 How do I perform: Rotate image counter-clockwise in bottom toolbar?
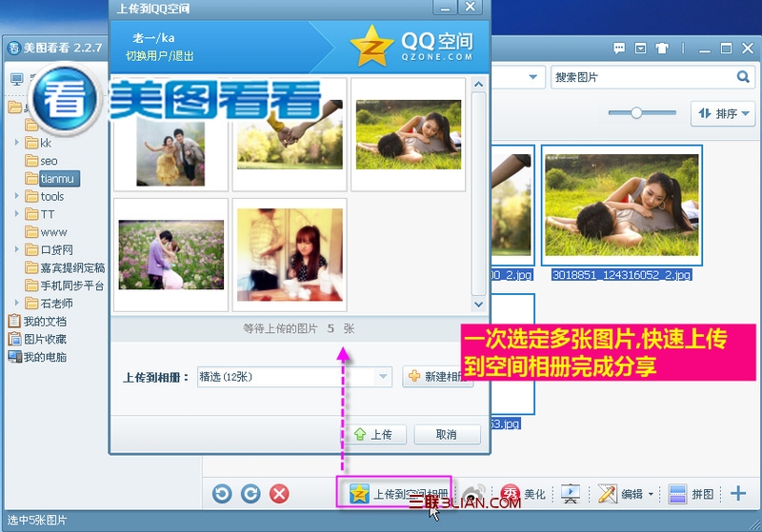click(222, 494)
